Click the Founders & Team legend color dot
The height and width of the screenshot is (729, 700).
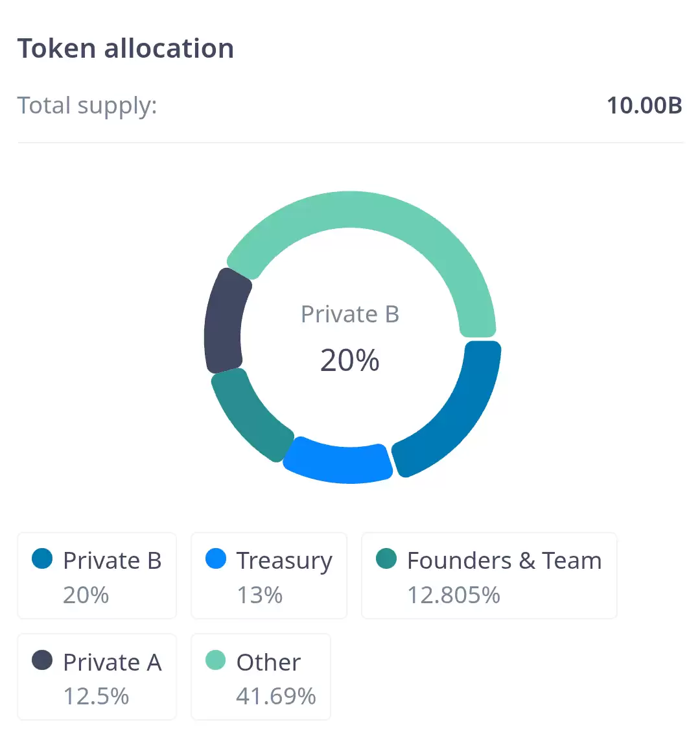(x=386, y=558)
